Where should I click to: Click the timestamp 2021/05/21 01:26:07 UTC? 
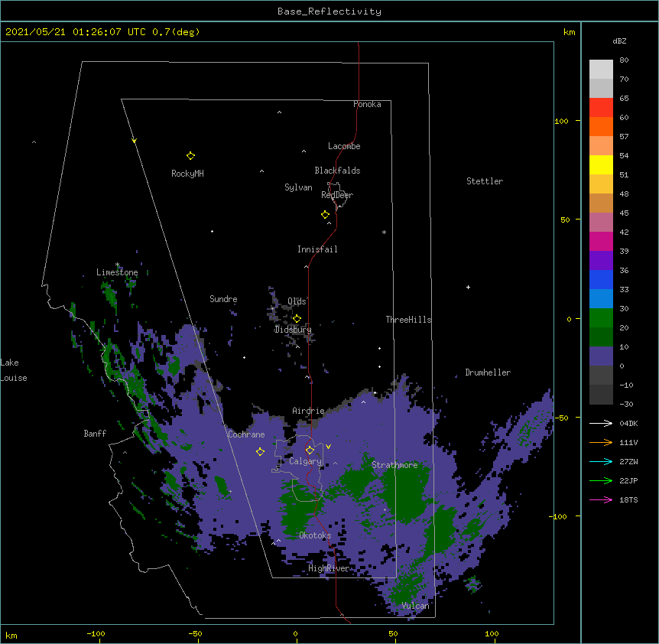coord(75,32)
